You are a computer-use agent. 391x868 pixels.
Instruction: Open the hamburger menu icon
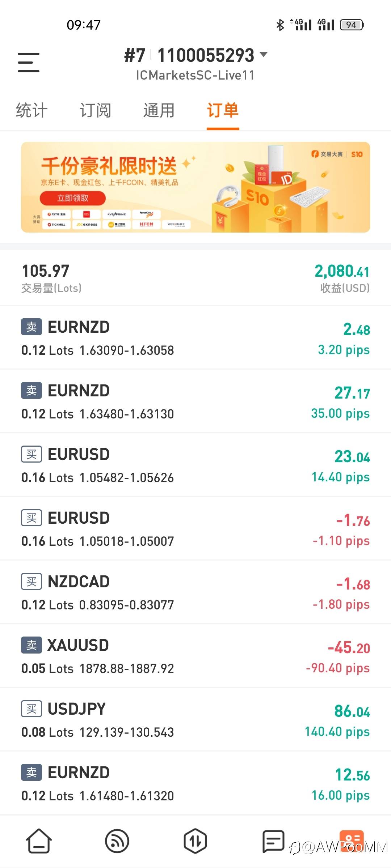[x=29, y=62]
